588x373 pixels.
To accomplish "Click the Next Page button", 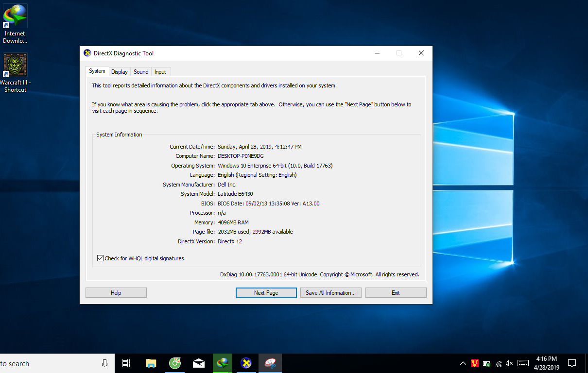I will (266, 292).
